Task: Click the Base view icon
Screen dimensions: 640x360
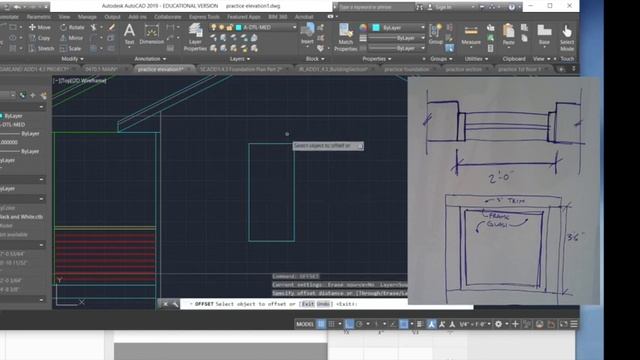Action: click(544, 34)
